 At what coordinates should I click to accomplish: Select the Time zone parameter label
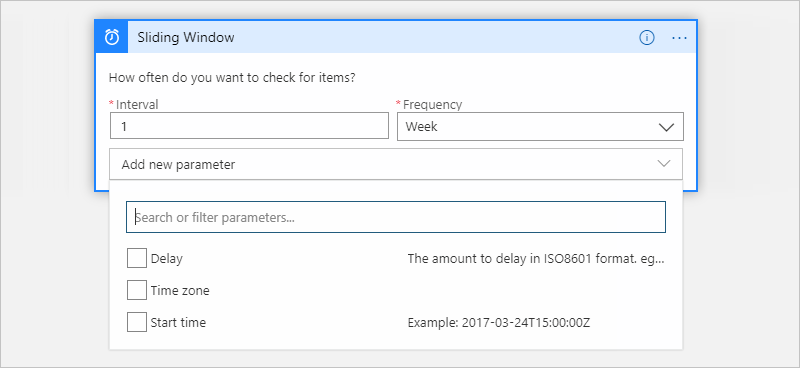coord(180,291)
